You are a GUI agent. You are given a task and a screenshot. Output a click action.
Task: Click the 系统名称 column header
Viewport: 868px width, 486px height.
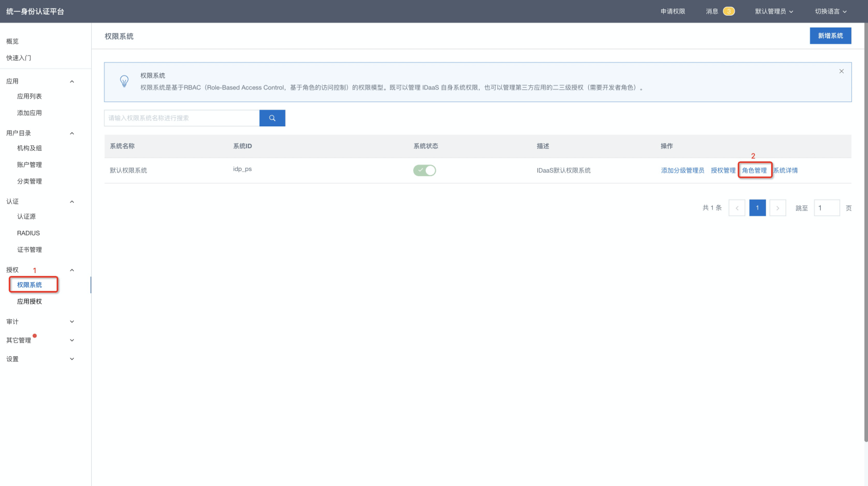point(122,146)
